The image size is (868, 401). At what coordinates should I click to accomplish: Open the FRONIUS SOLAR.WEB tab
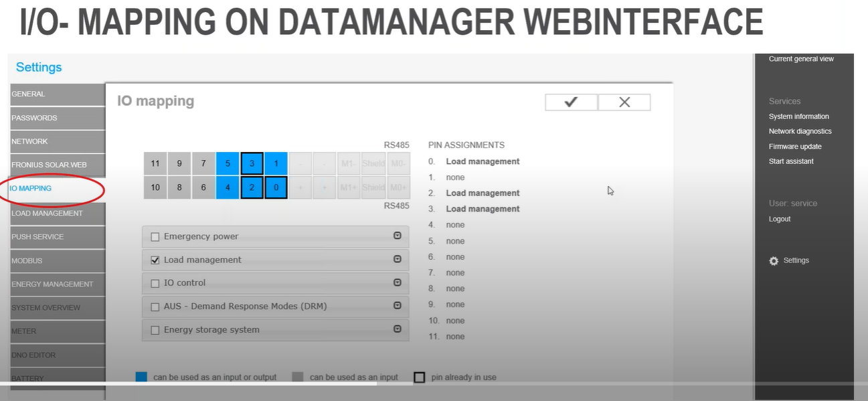pos(58,165)
